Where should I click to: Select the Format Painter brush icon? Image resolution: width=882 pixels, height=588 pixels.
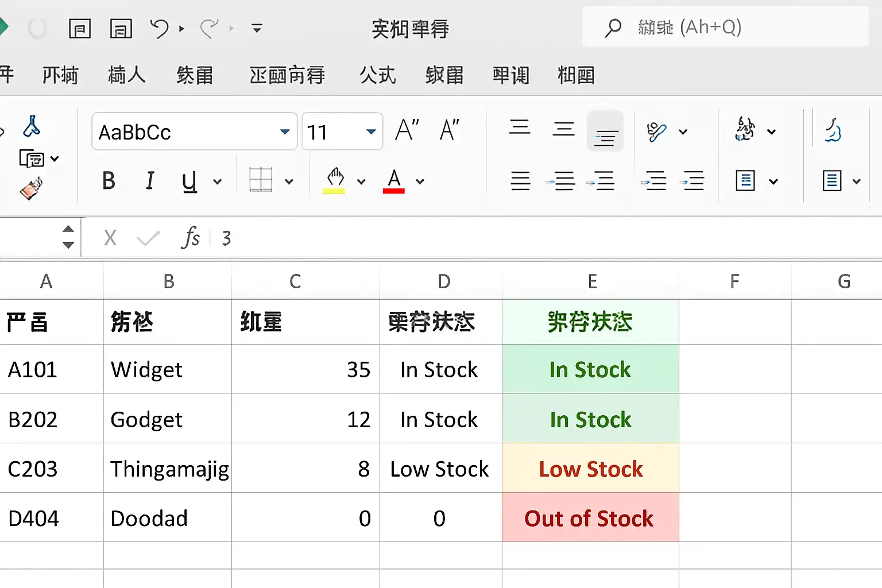click(x=31, y=188)
